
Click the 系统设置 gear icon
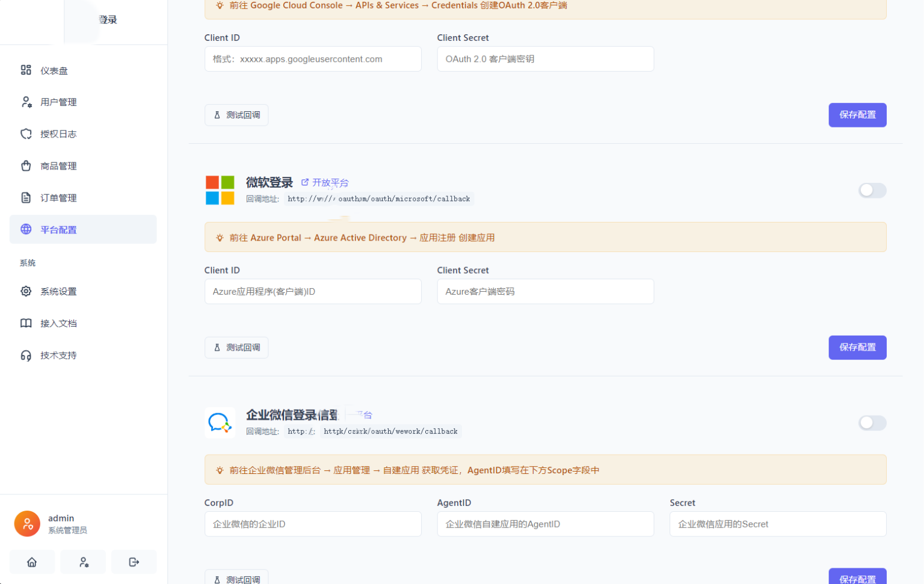point(26,291)
